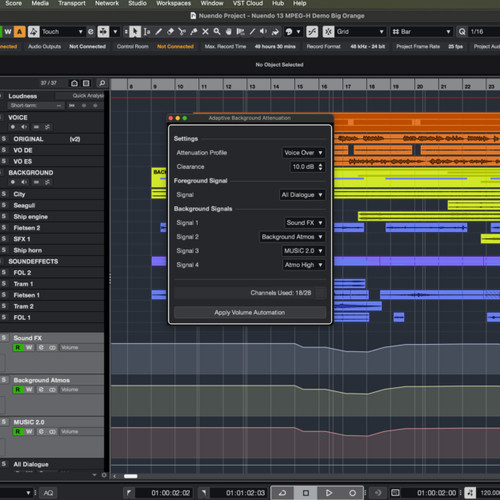Select the Erase tool
Image resolution: width=500 pixels, height=500 pixels.
(x=170, y=32)
